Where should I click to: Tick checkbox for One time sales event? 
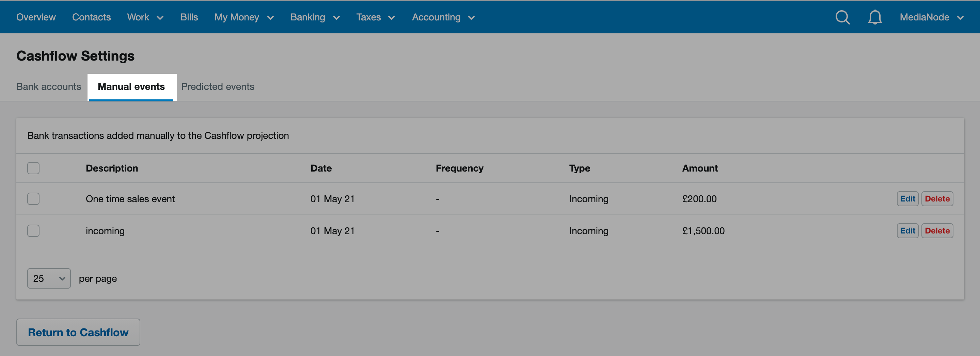tap(33, 198)
